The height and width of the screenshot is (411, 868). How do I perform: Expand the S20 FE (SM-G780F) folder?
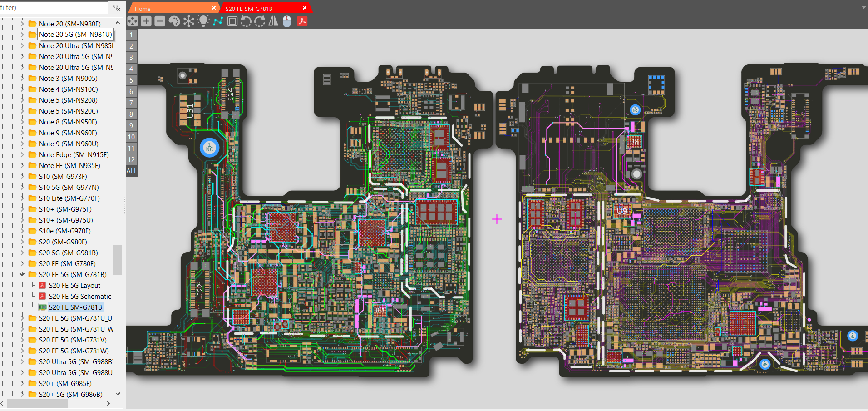coord(22,263)
